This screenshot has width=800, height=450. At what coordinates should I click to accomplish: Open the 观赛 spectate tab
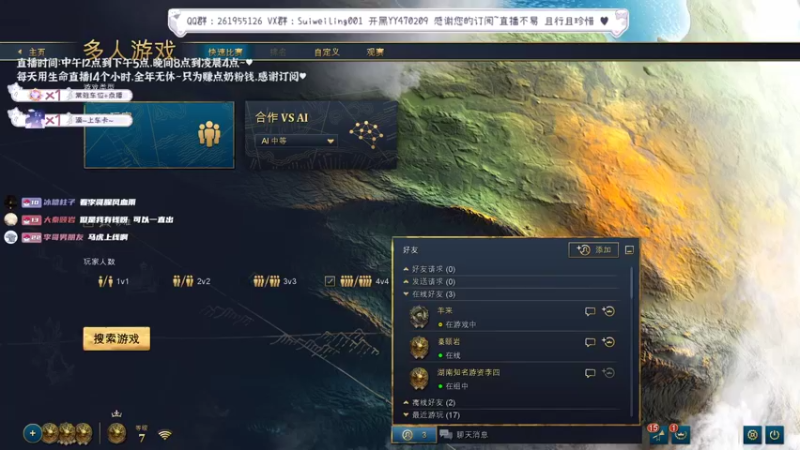[x=375, y=52]
